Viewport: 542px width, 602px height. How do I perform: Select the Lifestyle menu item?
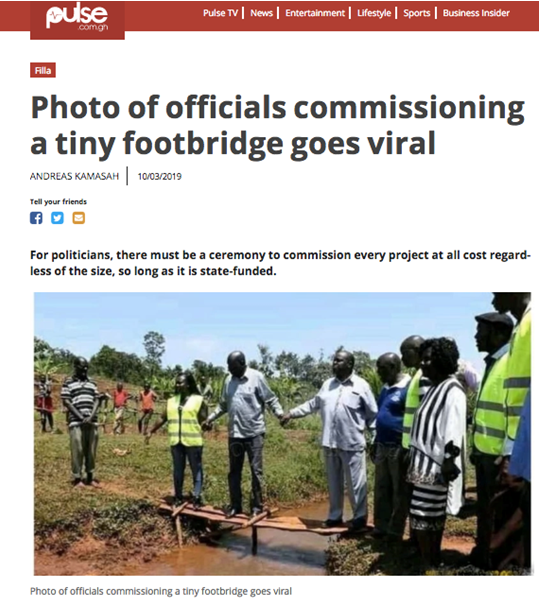(374, 13)
